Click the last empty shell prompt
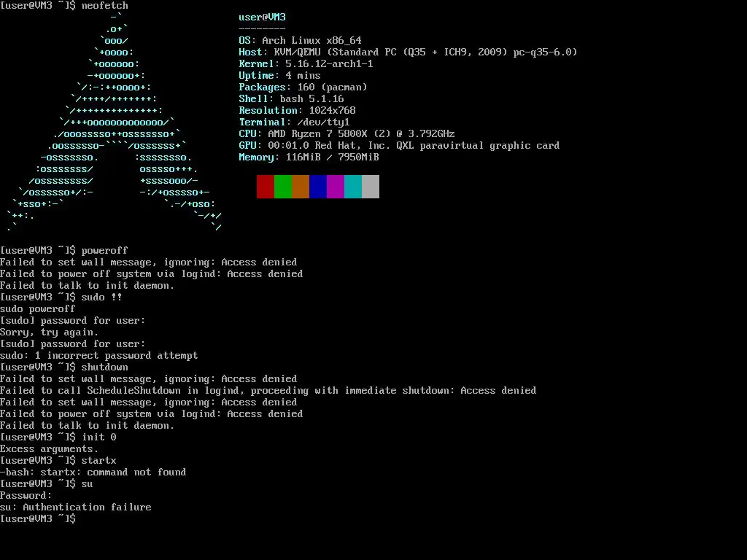 pos(38,519)
